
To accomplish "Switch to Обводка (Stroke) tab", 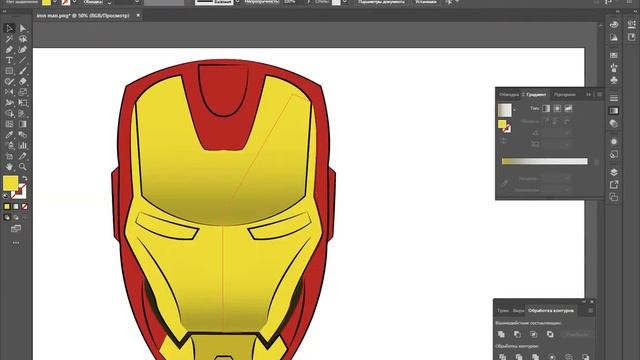I will pyautogui.click(x=509, y=95).
